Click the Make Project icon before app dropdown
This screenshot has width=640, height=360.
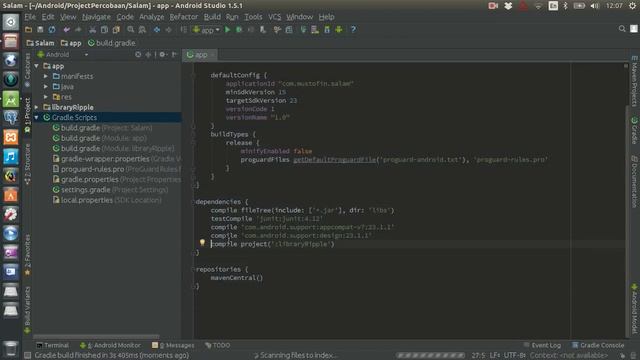tap(184, 30)
